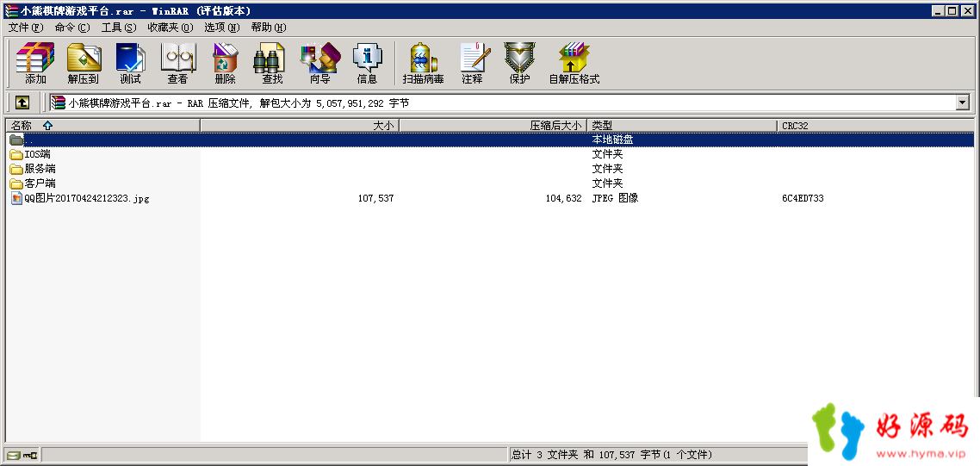Click the 服务端 folder icon
The height and width of the screenshot is (466, 980).
pos(16,169)
